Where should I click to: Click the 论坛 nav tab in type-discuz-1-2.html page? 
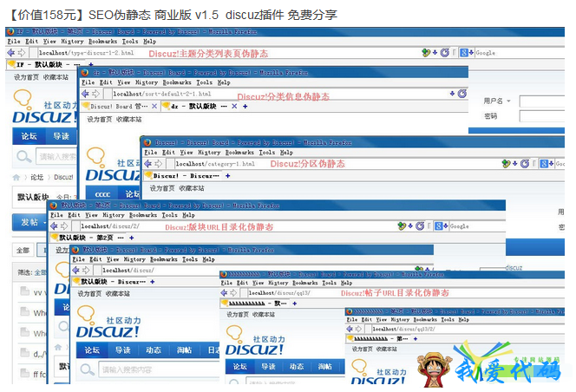tap(29, 136)
